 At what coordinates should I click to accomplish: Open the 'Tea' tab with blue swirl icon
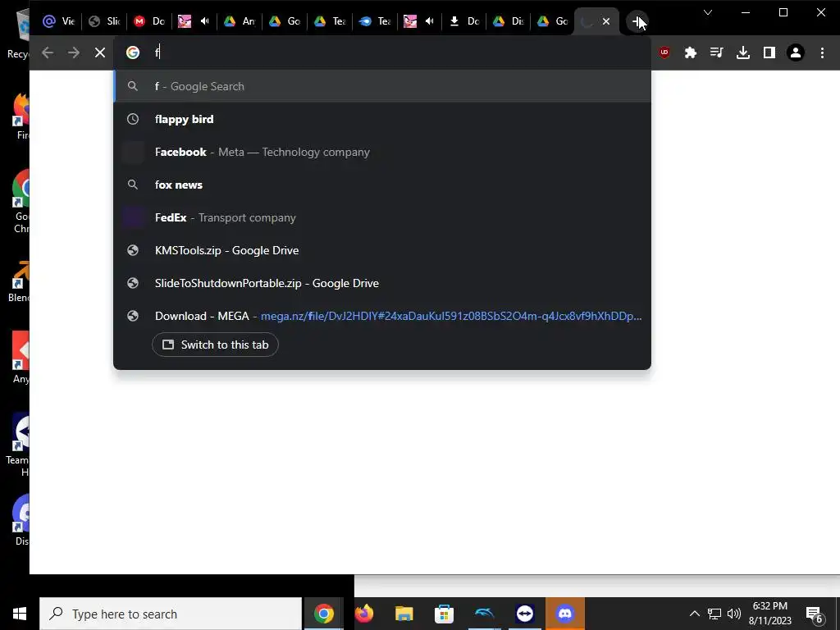[375, 21]
